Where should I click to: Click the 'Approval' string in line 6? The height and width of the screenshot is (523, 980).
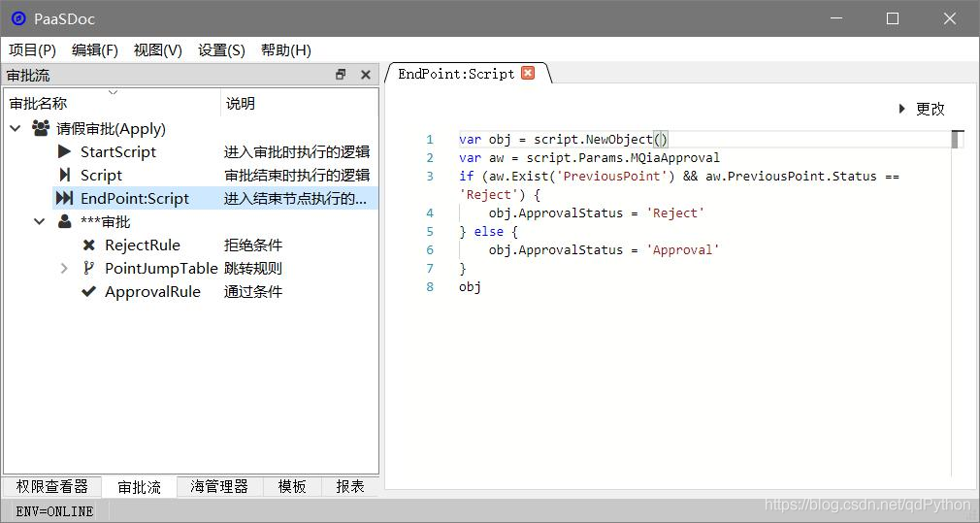[683, 250]
